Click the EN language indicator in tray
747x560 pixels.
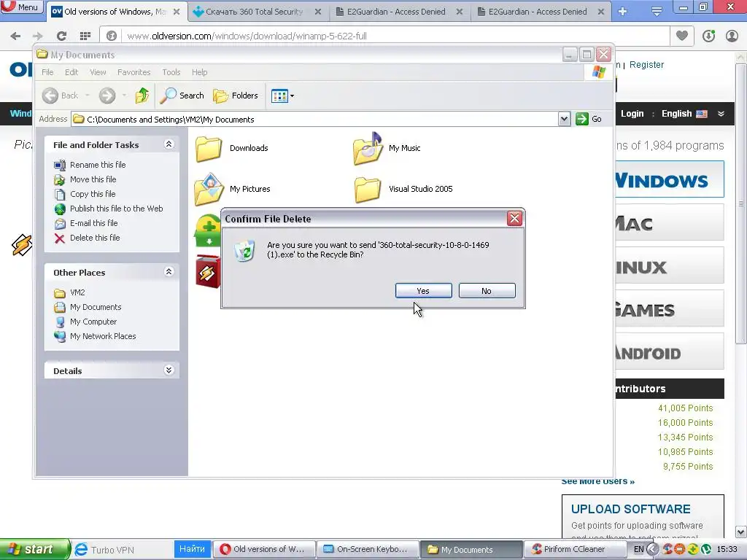[x=638, y=549]
